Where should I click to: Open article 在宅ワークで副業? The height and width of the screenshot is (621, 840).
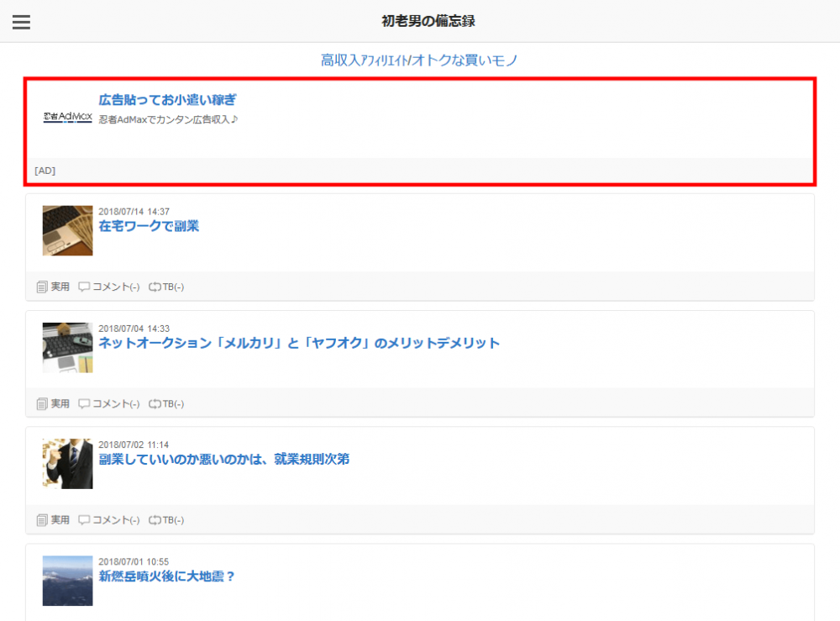[x=149, y=226]
